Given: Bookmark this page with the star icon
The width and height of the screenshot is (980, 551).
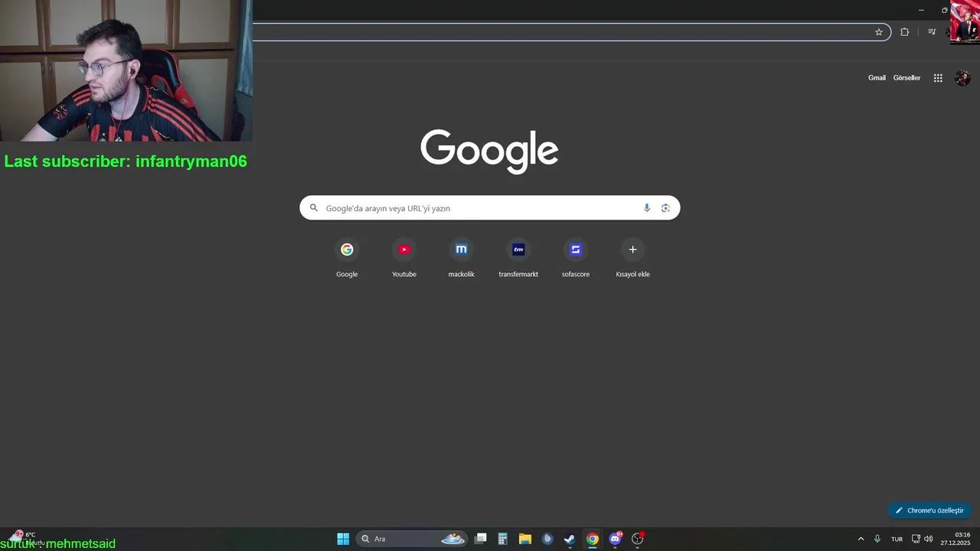Looking at the screenshot, I should click(879, 32).
